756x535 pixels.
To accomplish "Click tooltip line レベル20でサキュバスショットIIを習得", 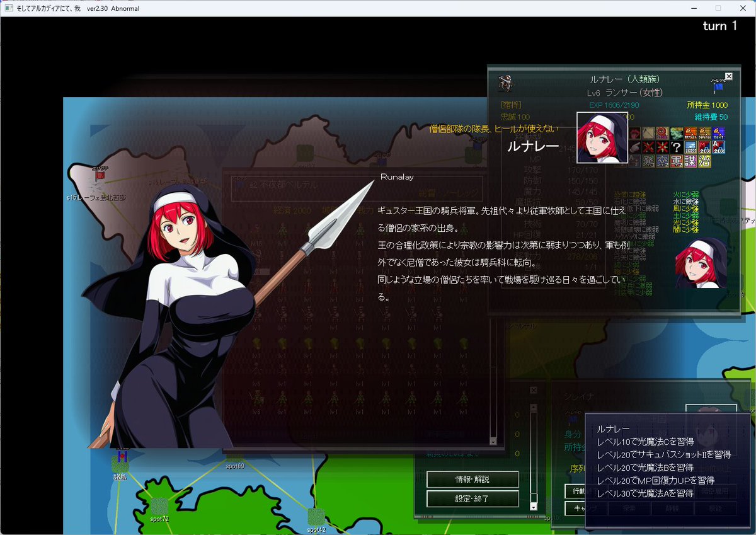I will coord(663,454).
